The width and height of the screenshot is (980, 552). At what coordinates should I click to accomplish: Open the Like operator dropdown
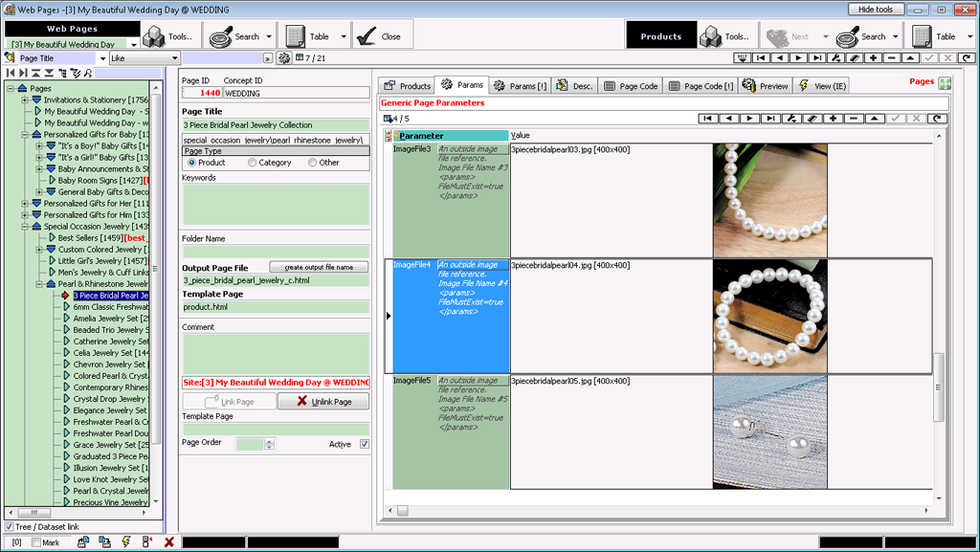pos(174,58)
